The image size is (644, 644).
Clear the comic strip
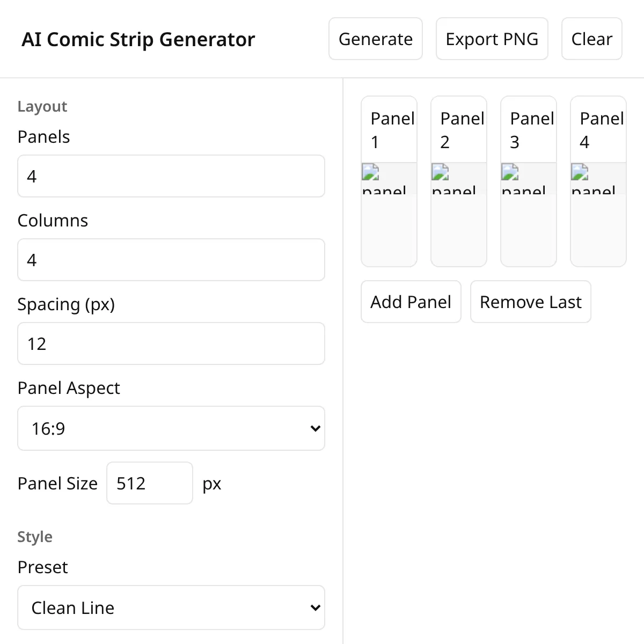[592, 39]
